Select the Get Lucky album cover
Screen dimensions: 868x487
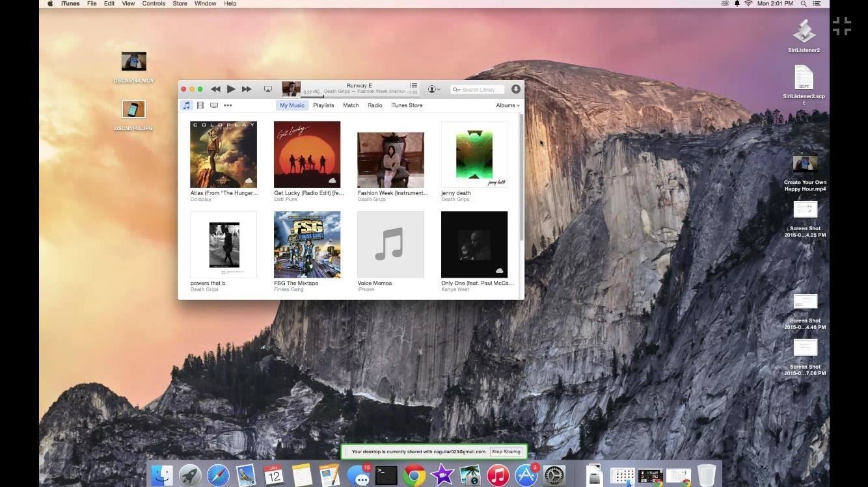tap(307, 155)
